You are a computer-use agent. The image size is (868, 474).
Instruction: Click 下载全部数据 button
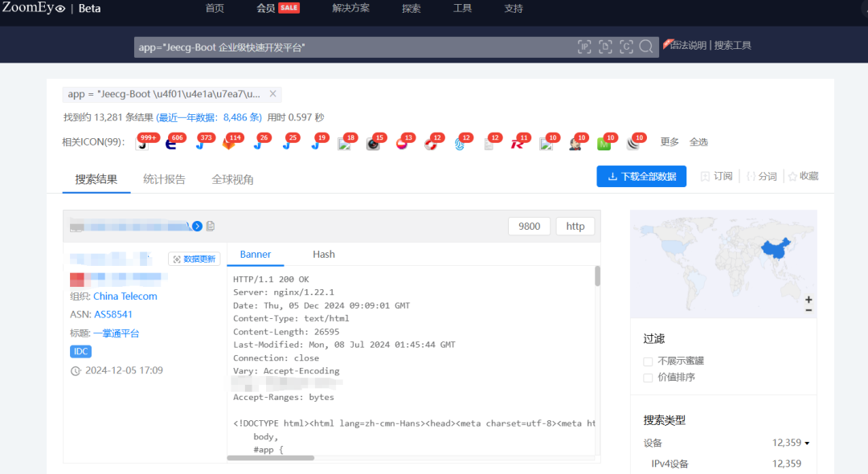(641, 177)
